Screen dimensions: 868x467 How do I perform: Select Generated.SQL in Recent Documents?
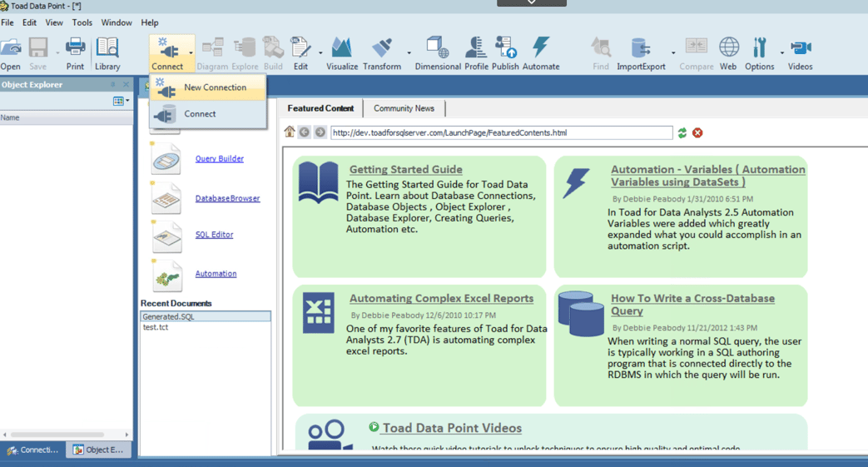coord(206,316)
